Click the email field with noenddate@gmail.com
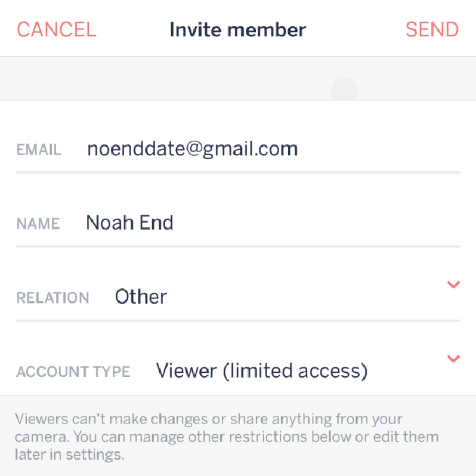This screenshot has height=476, width=476. click(x=192, y=149)
